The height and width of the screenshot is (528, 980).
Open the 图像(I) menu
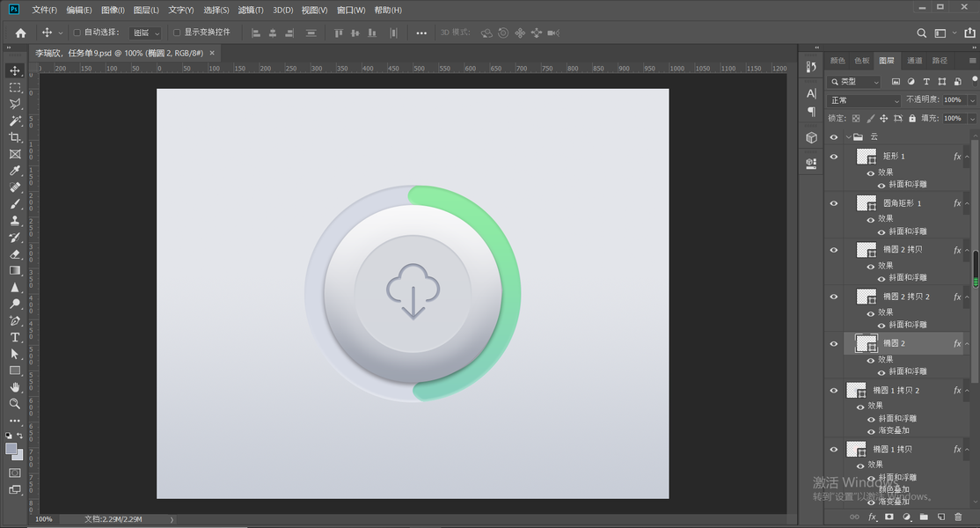tap(113, 10)
